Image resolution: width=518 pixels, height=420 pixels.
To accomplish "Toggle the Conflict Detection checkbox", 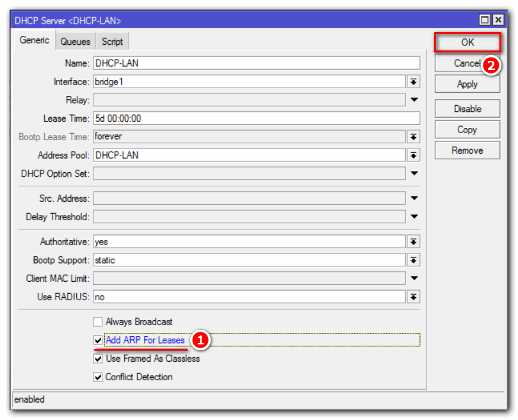I will click(x=98, y=377).
